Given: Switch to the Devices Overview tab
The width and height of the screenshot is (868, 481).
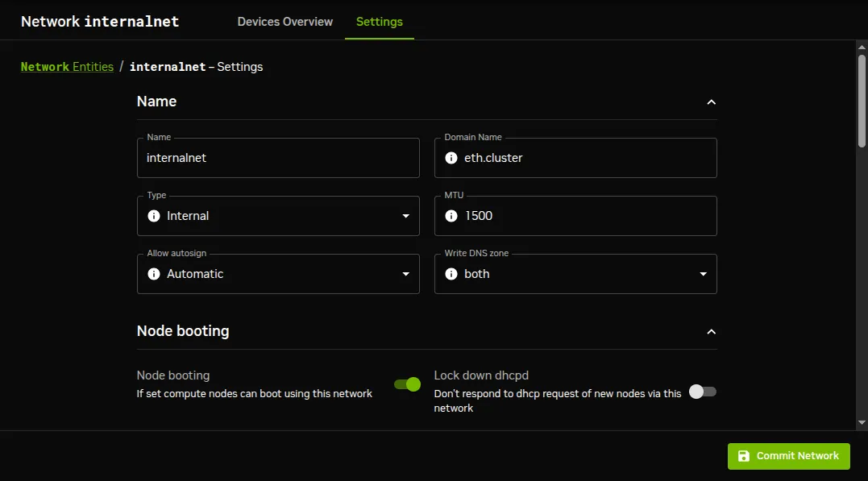Looking at the screenshot, I should [x=285, y=22].
